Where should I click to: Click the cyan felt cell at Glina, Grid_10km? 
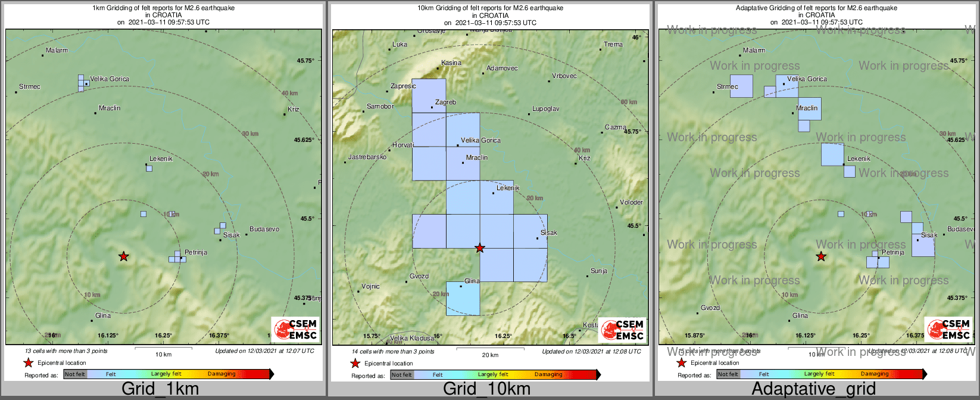(463, 299)
